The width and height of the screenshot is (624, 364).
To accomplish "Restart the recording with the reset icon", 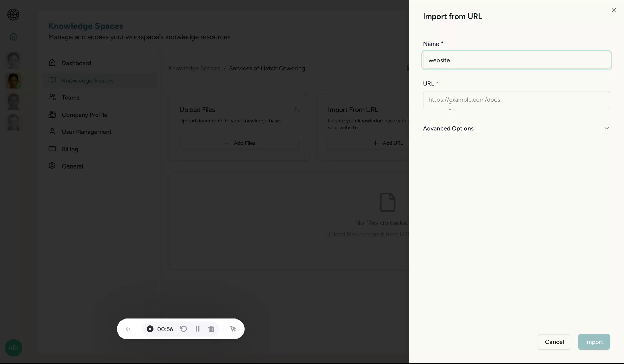I will pyautogui.click(x=183, y=329).
